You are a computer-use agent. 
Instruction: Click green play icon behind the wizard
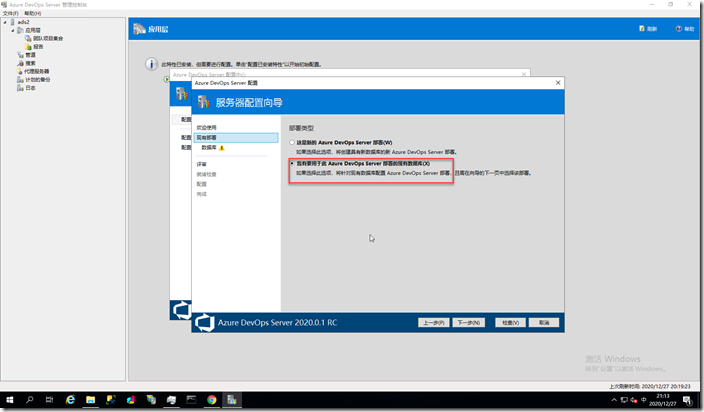click(x=166, y=79)
